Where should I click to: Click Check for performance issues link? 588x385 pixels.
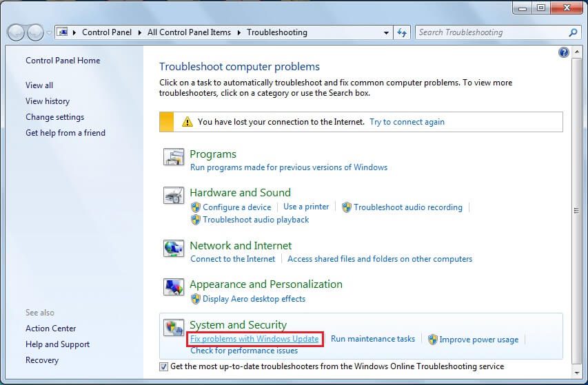(x=244, y=351)
